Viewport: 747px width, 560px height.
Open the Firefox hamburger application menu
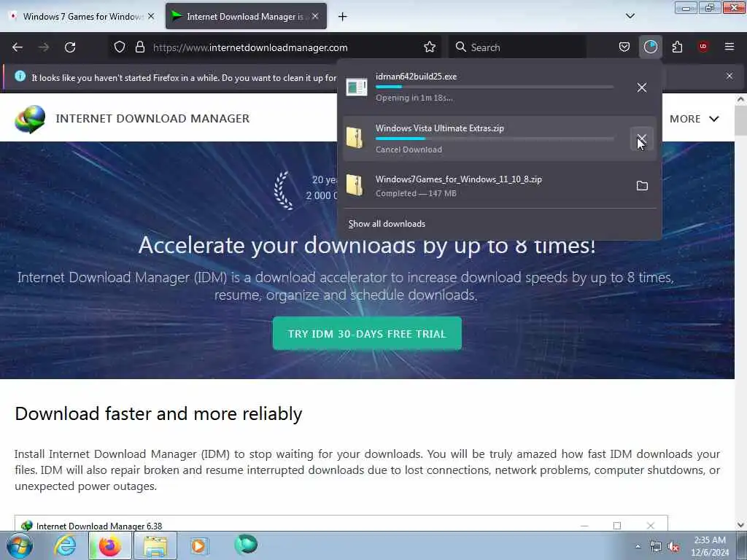coord(729,47)
